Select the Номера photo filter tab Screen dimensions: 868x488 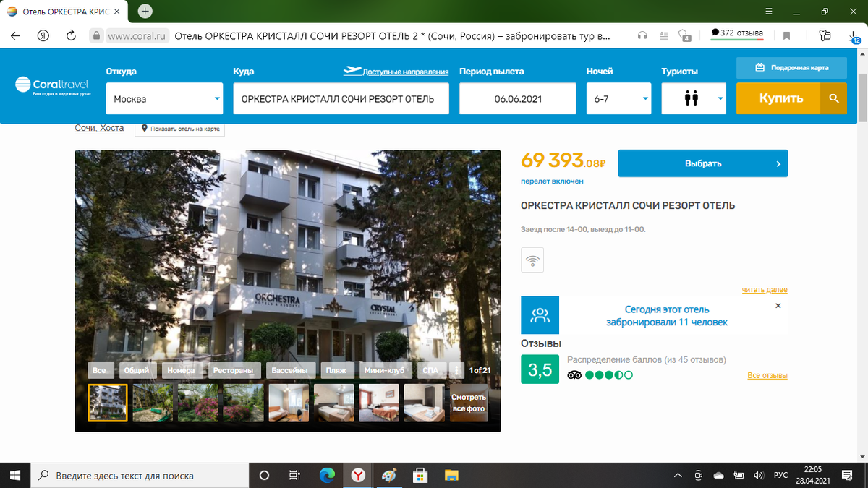click(x=181, y=370)
